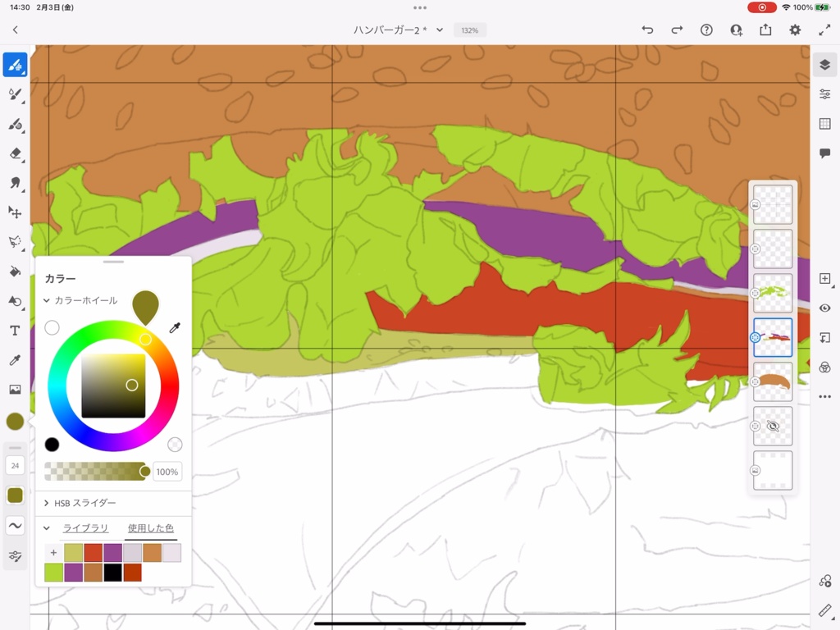Open more layer actions menu

[x=825, y=396]
